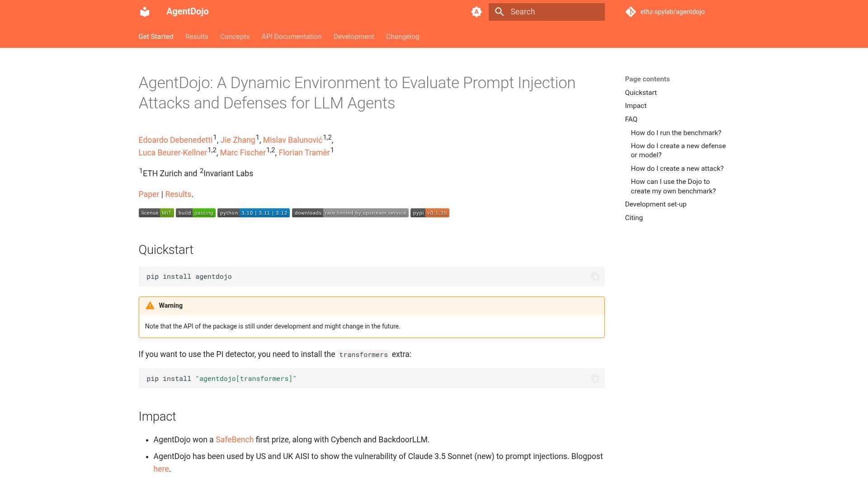Click the 'Note that the API' warning text
Image resolution: width=868 pixels, height=488 pixels.
pos(273,326)
